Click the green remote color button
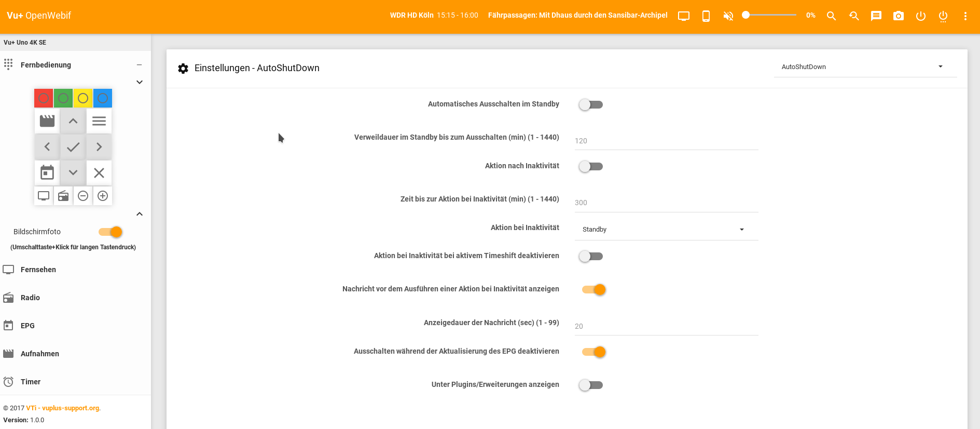Screen dimensions: 980x429 click(x=63, y=98)
